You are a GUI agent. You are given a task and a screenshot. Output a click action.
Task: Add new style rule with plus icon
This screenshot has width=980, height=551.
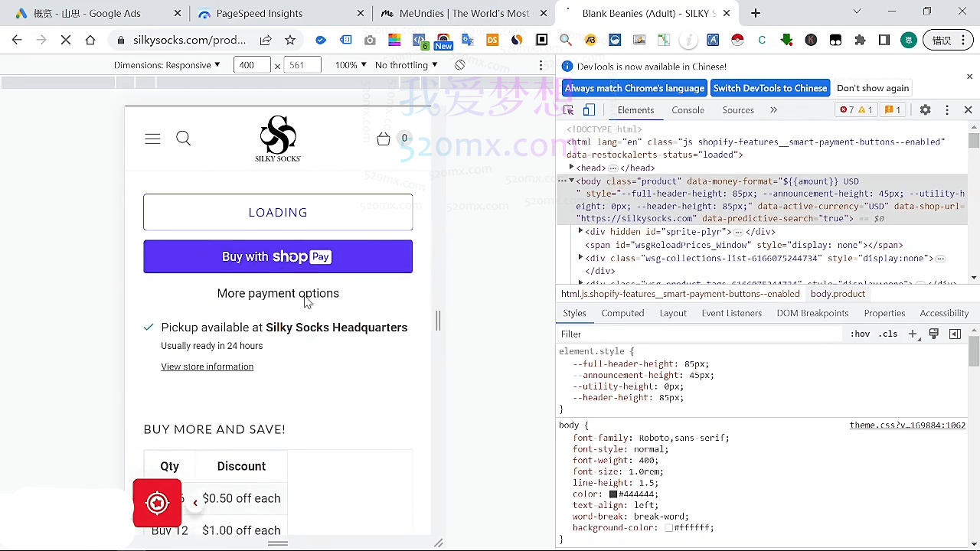click(912, 334)
